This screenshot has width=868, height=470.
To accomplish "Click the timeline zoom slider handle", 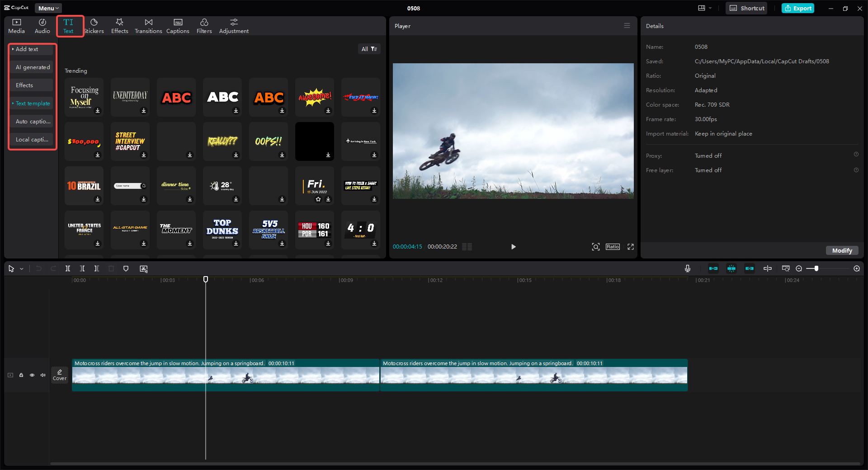I will (816, 268).
